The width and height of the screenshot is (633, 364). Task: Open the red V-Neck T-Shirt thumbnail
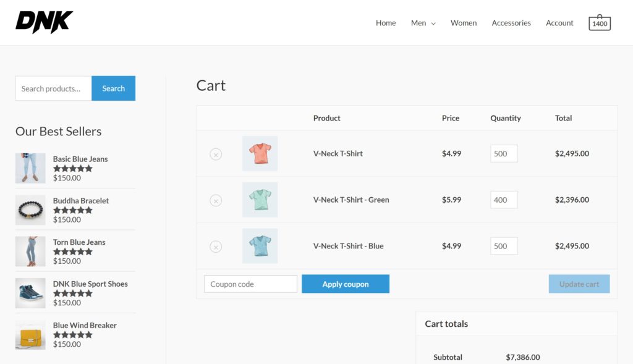260,153
